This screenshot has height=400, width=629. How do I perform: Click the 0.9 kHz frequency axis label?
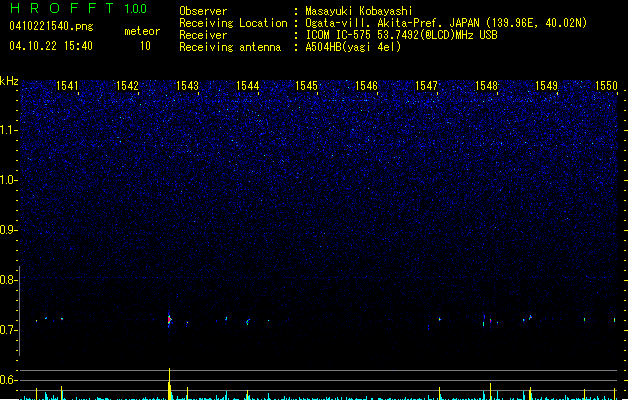(8, 230)
